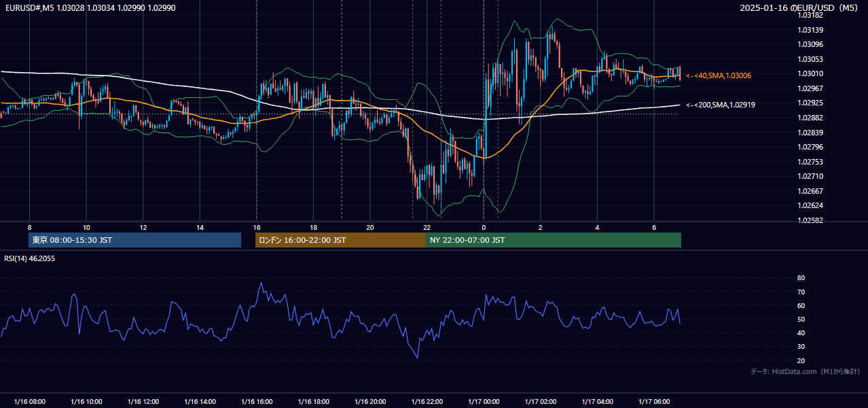
Task: Click RSI scale level 50
Action: click(801, 319)
